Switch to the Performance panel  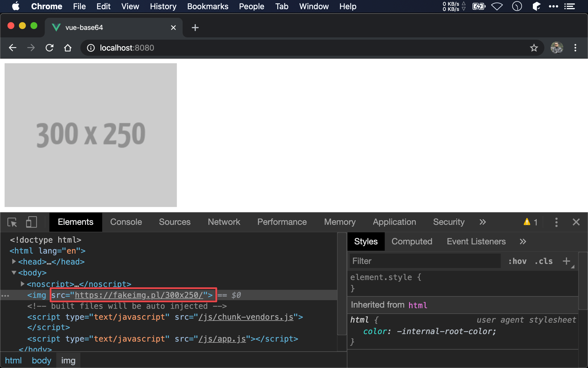(x=282, y=222)
